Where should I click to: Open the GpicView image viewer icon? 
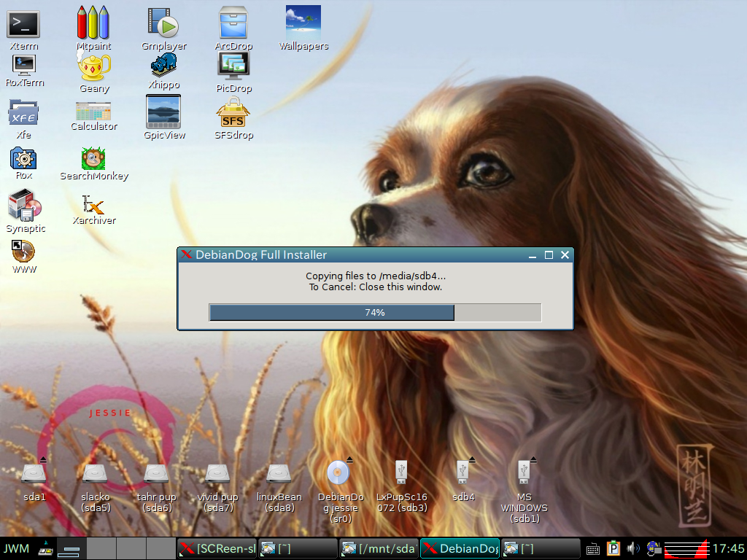163,112
